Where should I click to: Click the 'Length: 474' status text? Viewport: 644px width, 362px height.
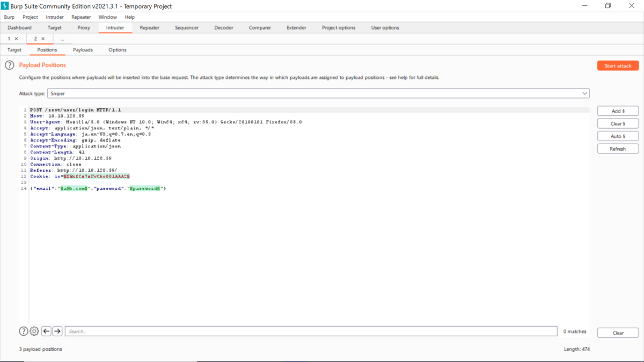click(x=577, y=349)
